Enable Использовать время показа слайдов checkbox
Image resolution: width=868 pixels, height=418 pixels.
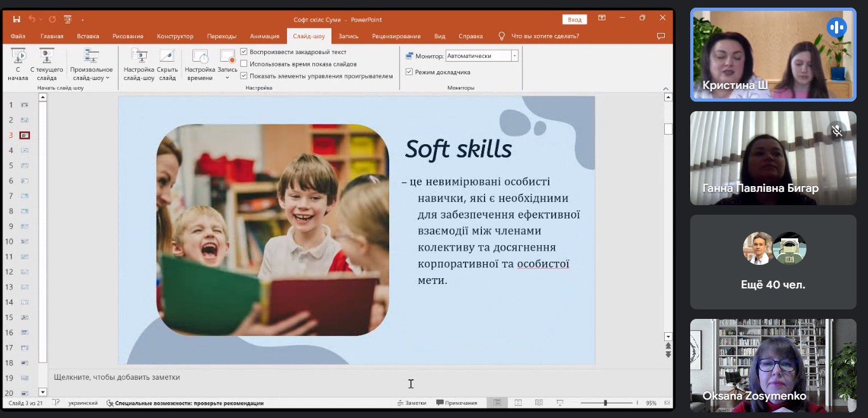tap(244, 64)
